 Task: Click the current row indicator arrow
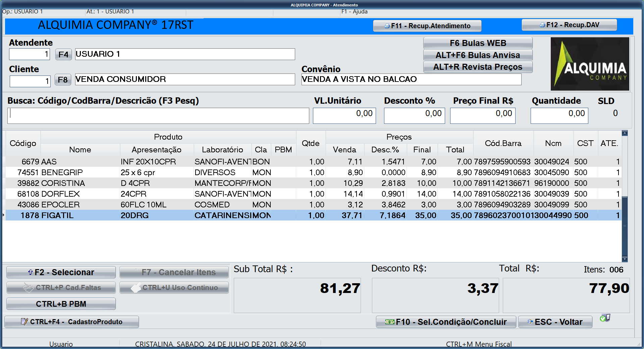(x=3, y=215)
